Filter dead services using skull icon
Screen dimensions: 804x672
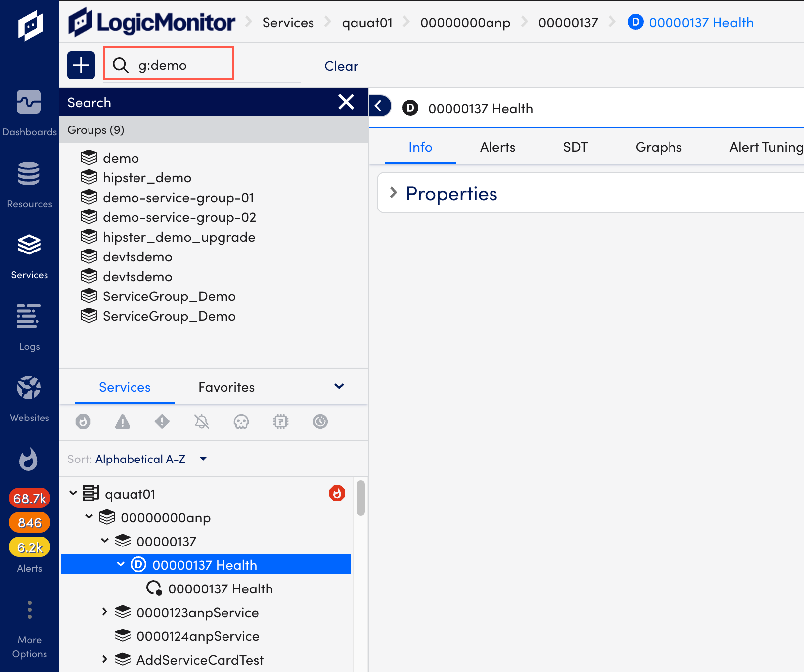tap(241, 422)
